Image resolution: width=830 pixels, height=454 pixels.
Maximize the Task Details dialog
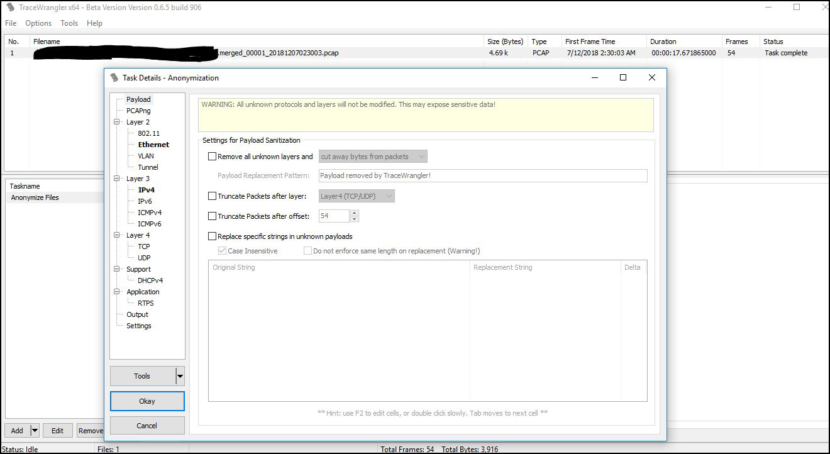point(623,78)
